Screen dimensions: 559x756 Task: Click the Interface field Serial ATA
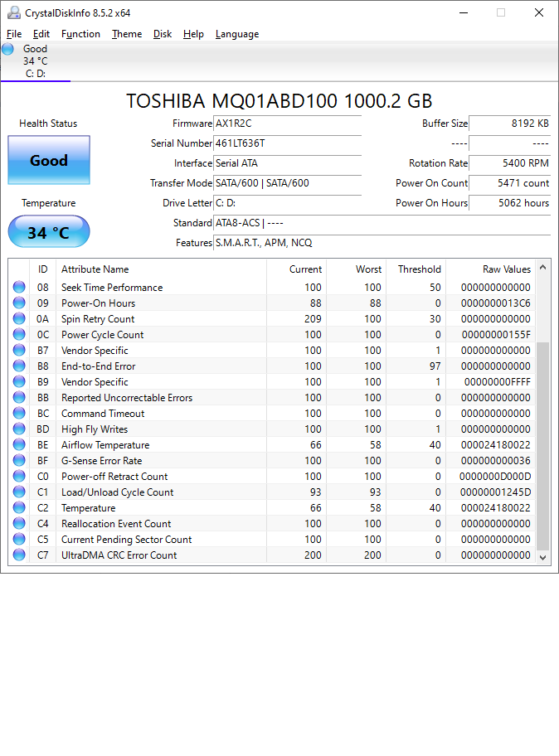[x=288, y=163]
